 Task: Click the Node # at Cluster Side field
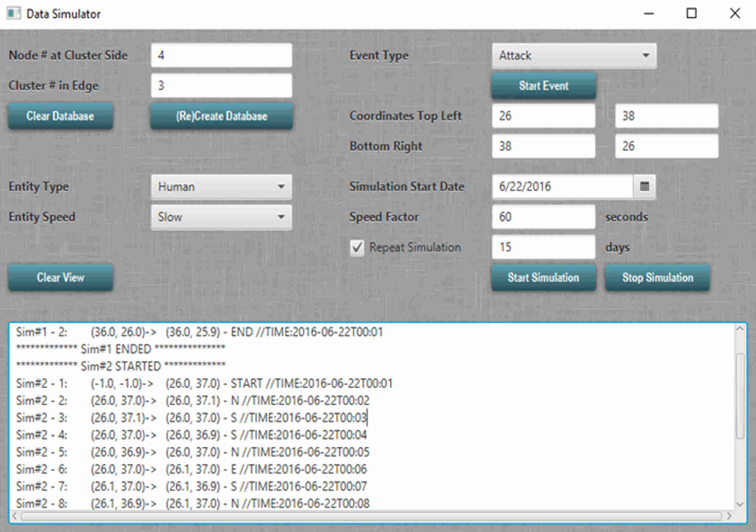pyautogui.click(x=222, y=56)
